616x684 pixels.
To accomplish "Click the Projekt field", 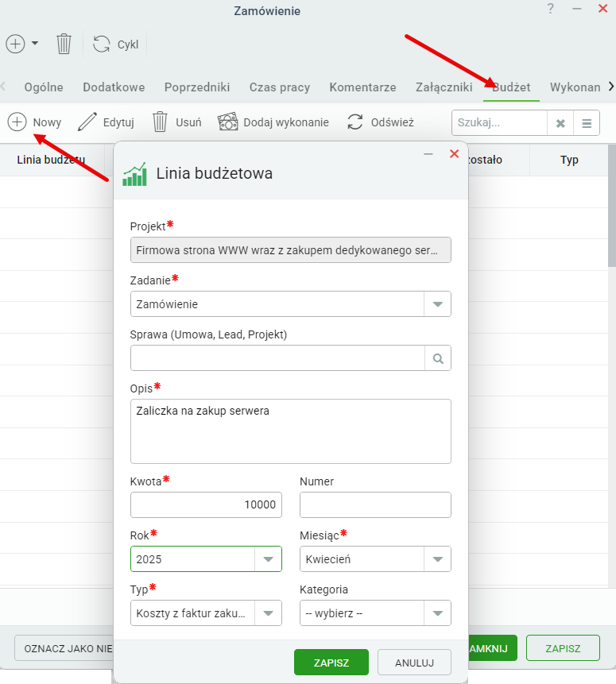I will (291, 250).
